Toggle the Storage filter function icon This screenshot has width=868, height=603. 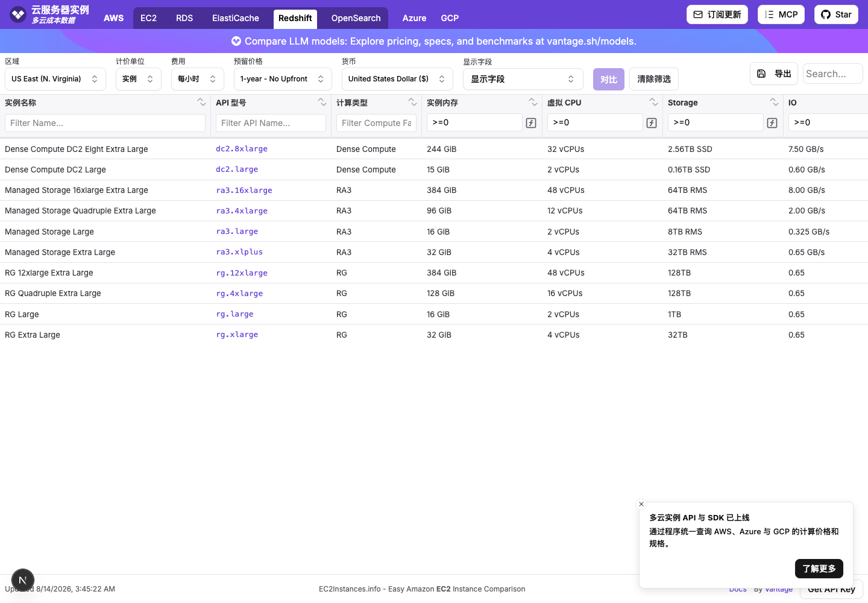tap(772, 123)
